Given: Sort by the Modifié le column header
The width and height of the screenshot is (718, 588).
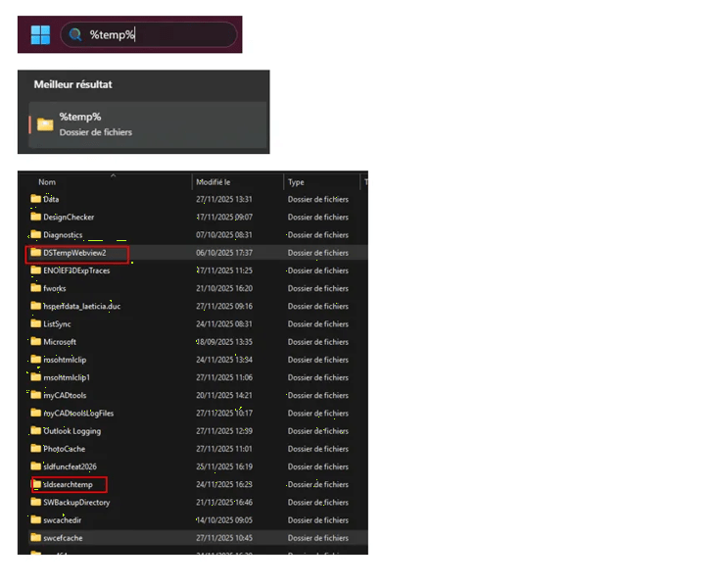Looking at the screenshot, I should pyautogui.click(x=214, y=181).
